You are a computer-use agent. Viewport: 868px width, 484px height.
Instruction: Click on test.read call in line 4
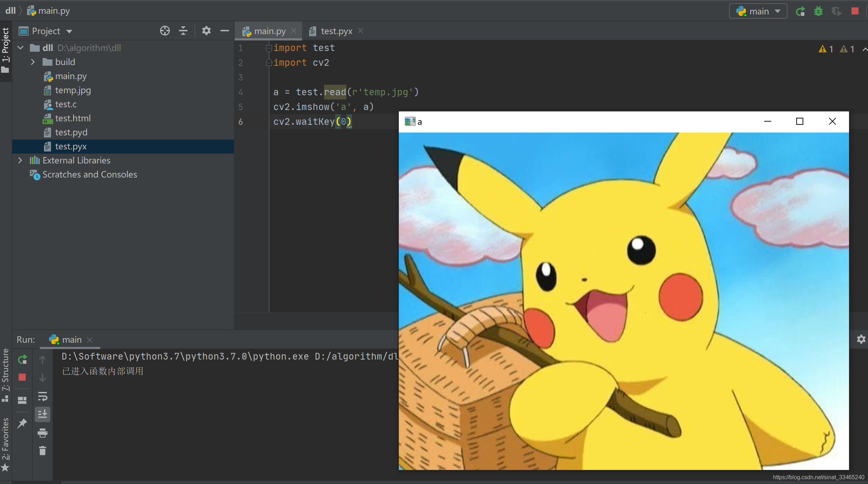coord(321,92)
